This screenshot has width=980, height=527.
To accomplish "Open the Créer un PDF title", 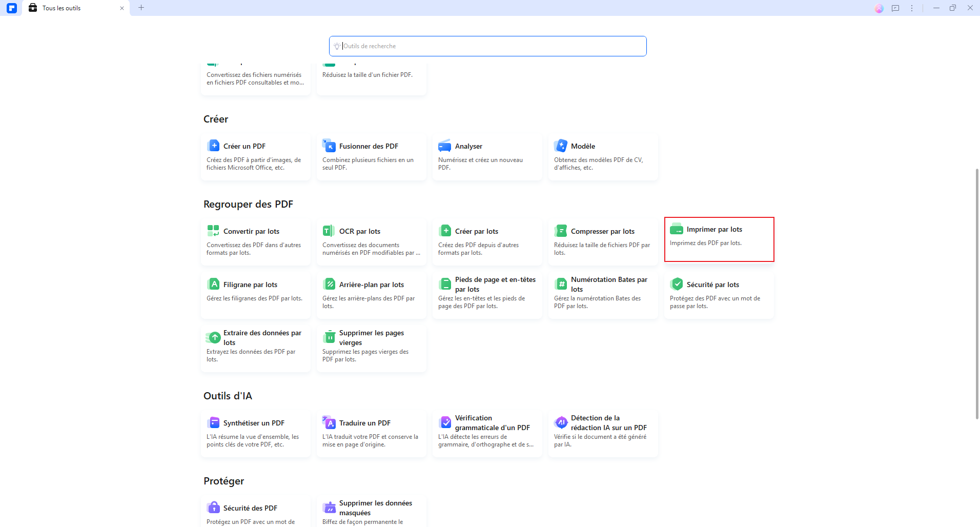I will (x=244, y=146).
